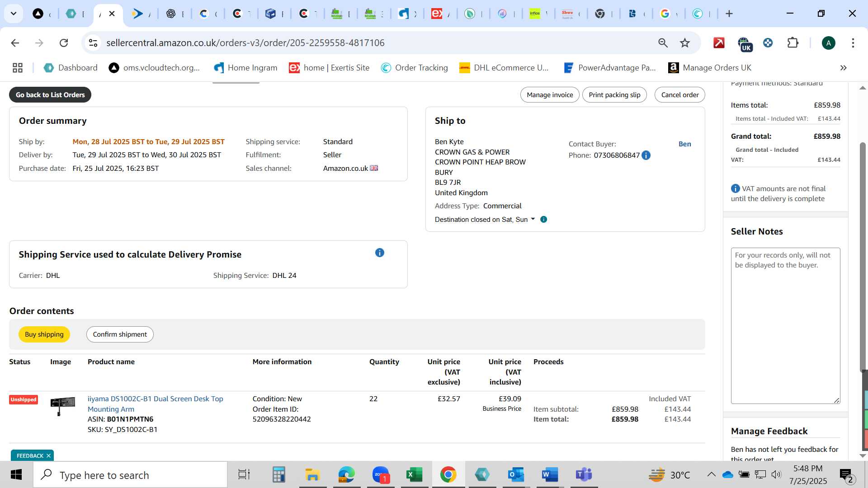Go back to previous page in browser
The width and height of the screenshot is (868, 488).
coord(15,43)
